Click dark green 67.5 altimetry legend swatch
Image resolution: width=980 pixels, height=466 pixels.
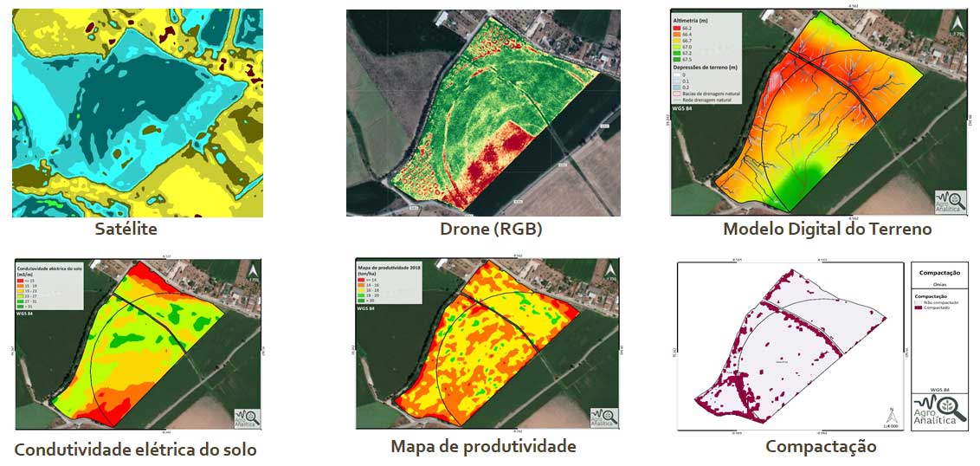pos(677,60)
